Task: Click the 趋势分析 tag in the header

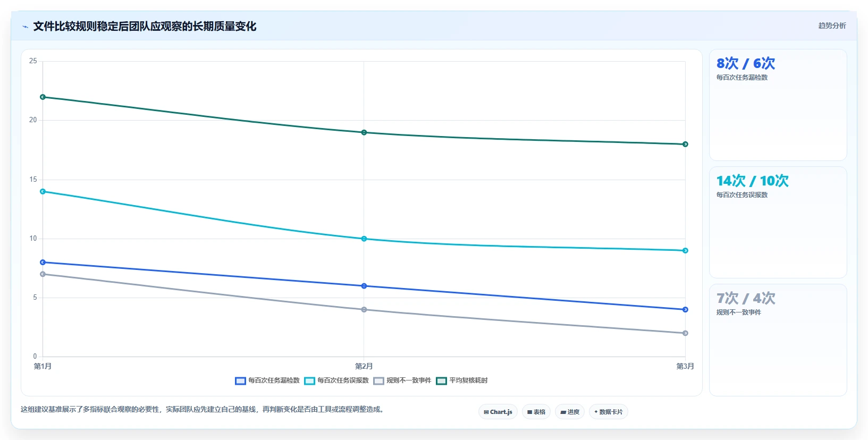Action: [832, 26]
